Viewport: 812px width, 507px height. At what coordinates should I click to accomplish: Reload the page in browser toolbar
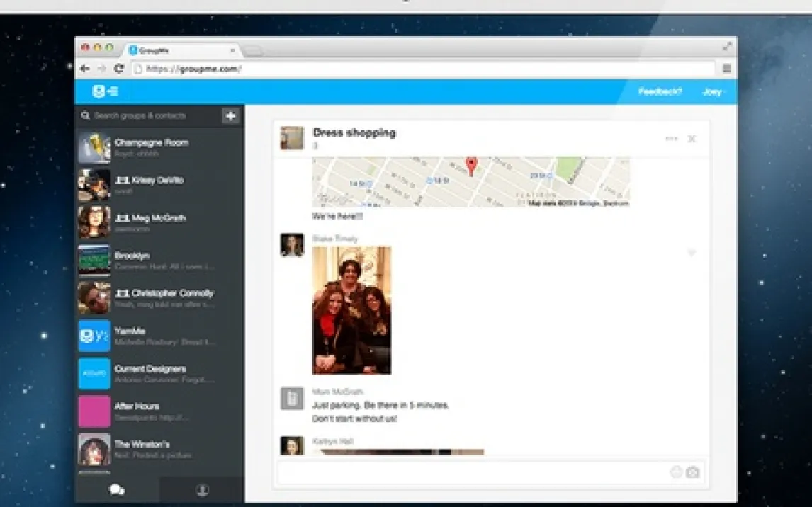pyautogui.click(x=119, y=68)
